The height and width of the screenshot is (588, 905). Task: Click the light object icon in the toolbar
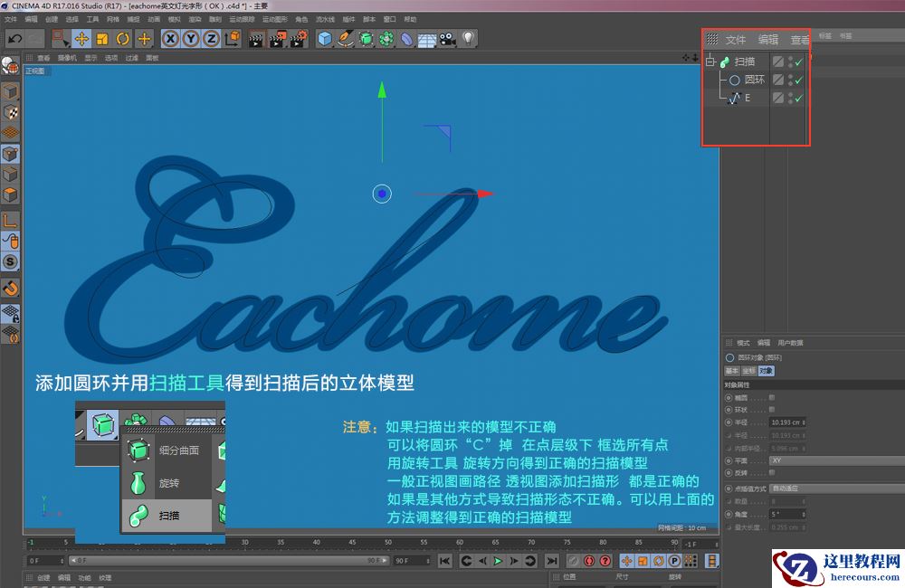point(467,39)
